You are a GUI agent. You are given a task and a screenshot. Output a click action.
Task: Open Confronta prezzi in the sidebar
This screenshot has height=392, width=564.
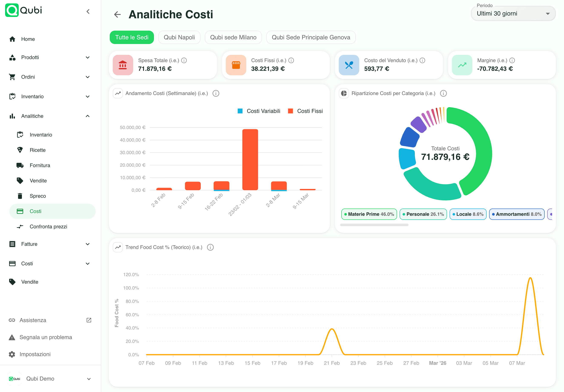tap(48, 226)
